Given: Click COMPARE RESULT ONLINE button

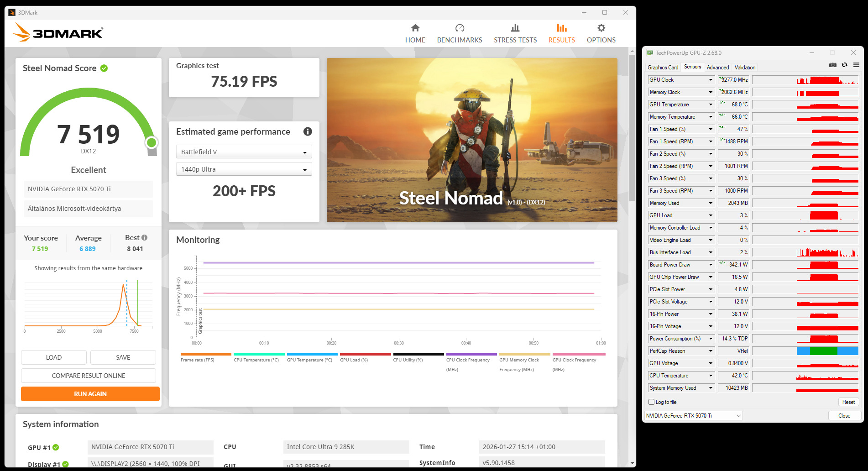Looking at the screenshot, I should pos(89,376).
